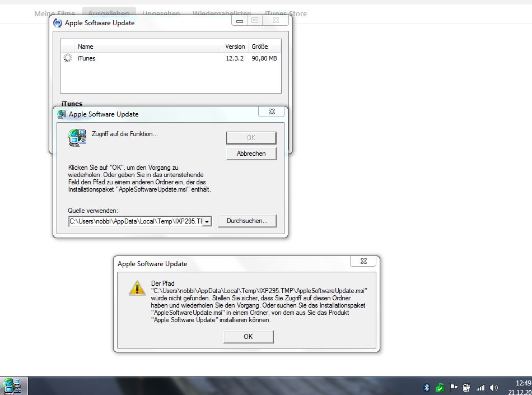
Task: Click the 'Zugriff auf die Funktion...' text
Action: point(124,134)
